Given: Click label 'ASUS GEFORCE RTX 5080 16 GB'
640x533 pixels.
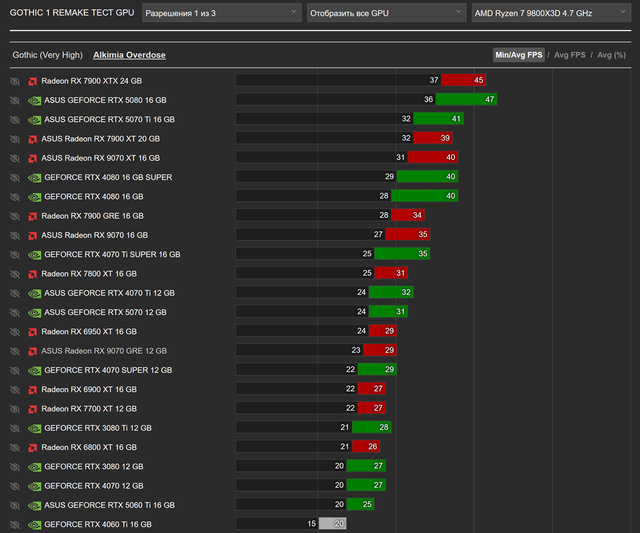Looking at the screenshot, I should click(105, 100).
